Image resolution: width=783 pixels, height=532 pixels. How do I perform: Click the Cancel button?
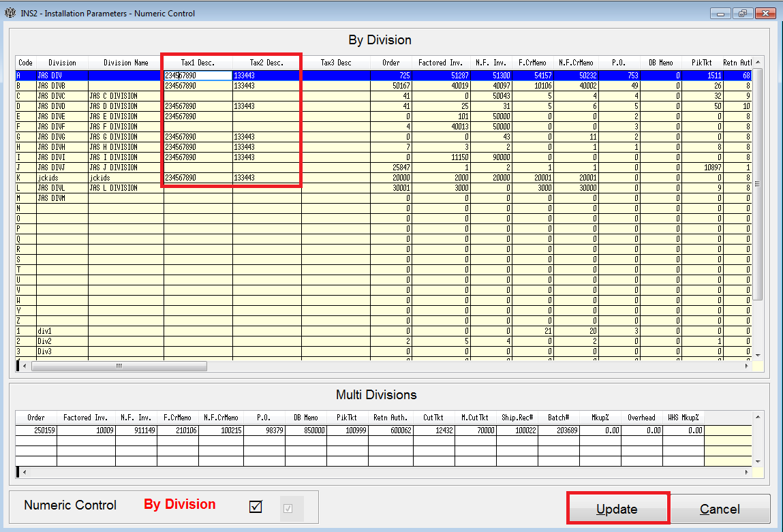click(720, 509)
